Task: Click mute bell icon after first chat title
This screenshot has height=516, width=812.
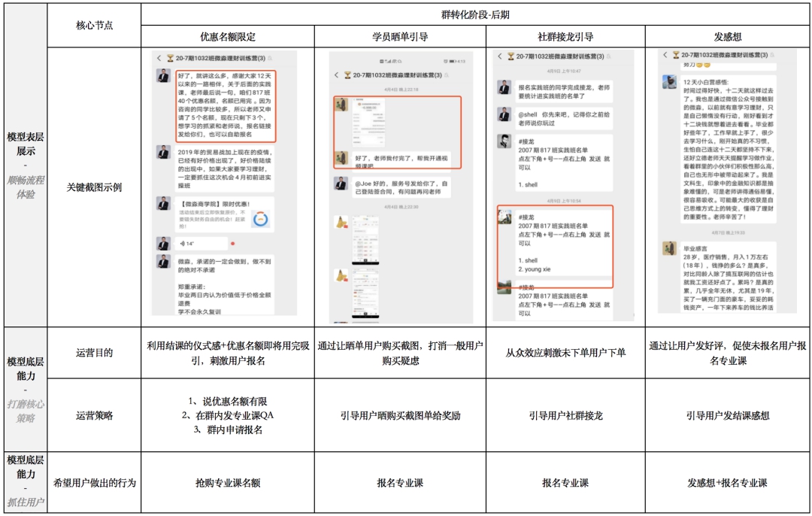Action: click(269, 58)
